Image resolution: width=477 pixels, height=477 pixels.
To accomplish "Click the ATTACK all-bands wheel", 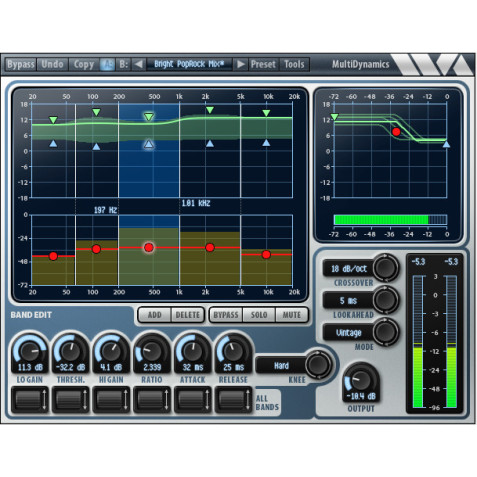I will pyautogui.click(x=192, y=400).
